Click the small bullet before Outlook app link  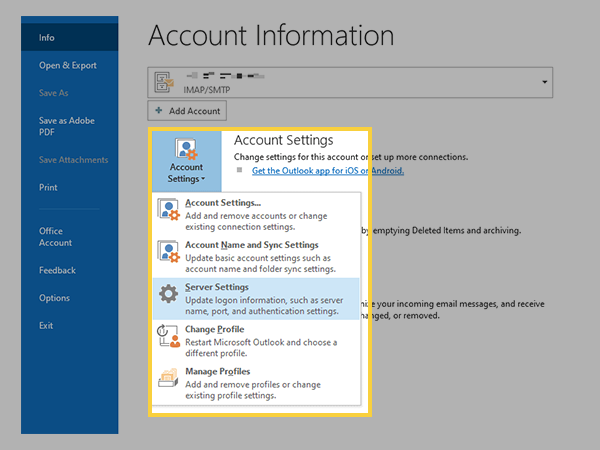coord(240,170)
